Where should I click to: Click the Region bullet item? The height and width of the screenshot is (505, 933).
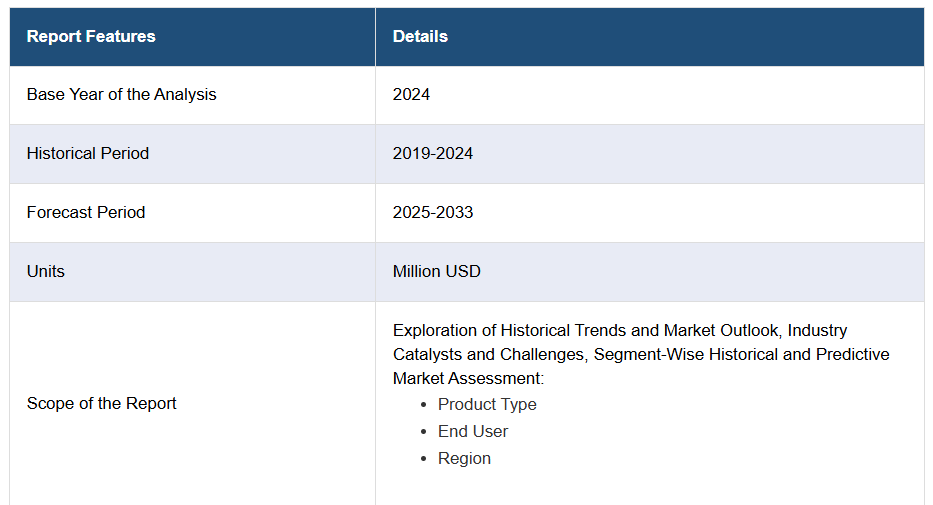(x=464, y=459)
